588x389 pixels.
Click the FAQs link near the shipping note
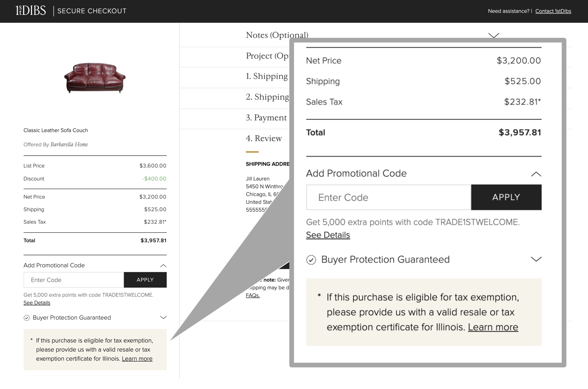[x=253, y=295]
